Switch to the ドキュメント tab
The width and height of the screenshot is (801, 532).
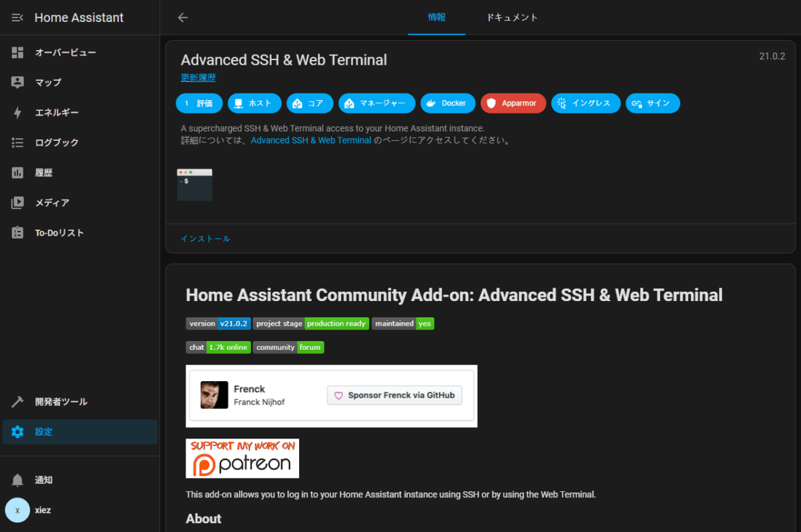(x=512, y=17)
